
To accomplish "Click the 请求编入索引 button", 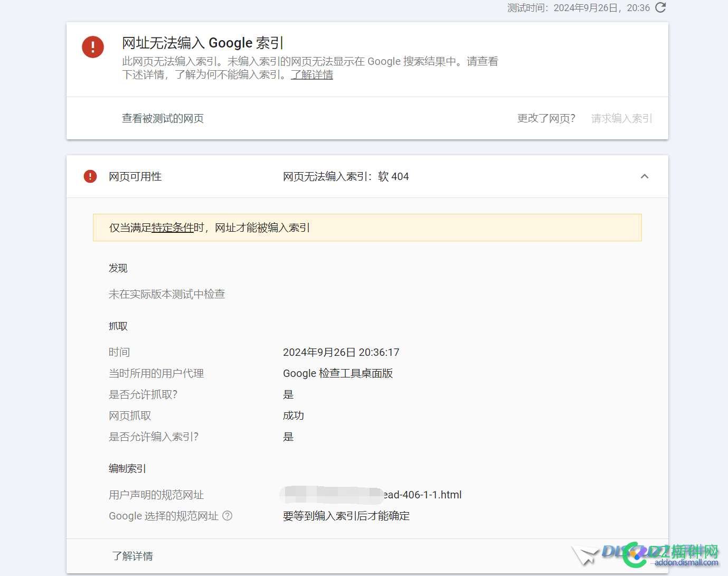I will tap(622, 118).
